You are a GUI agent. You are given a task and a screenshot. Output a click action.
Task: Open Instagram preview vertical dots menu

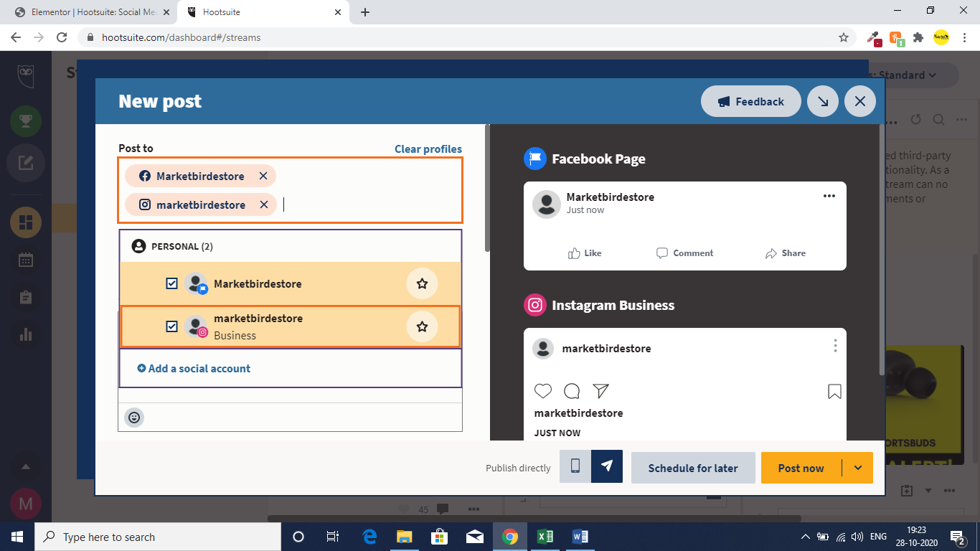[x=835, y=346]
